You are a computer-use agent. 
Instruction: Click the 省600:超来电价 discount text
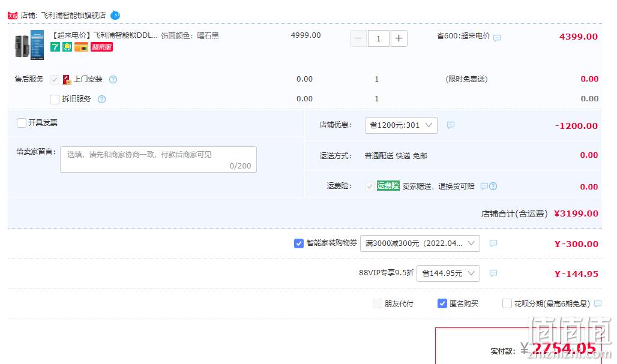coord(463,36)
